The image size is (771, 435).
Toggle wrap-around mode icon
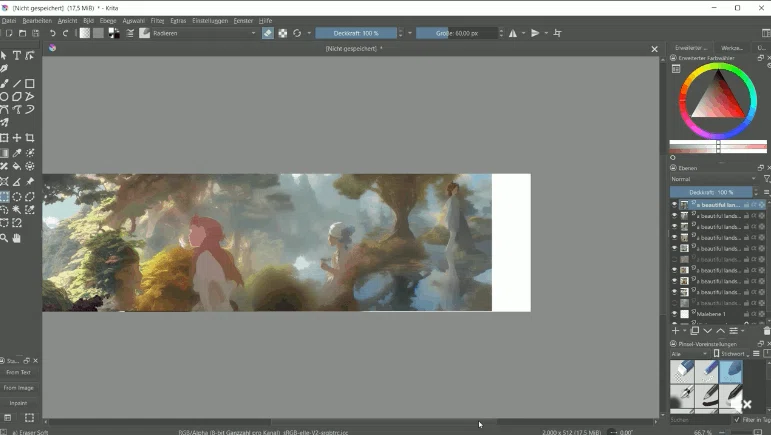(x=557, y=33)
